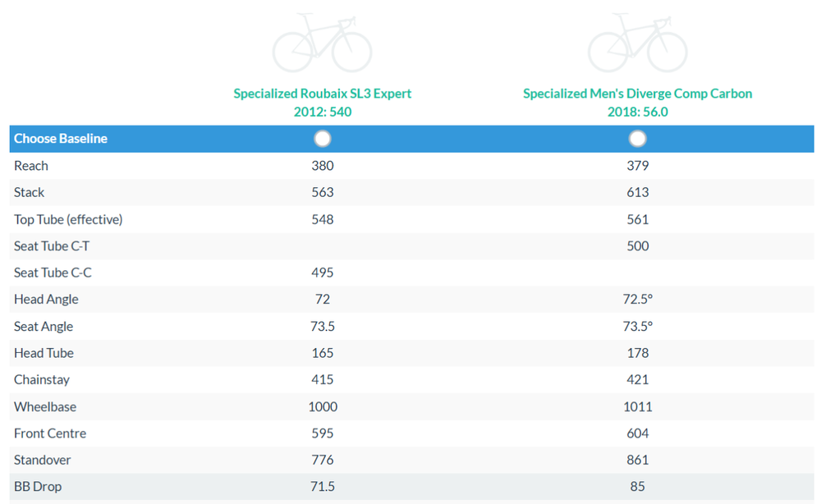The width and height of the screenshot is (821, 504).
Task: Click the Roubaix SL3 Expert bike icon
Action: (x=322, y=42)
